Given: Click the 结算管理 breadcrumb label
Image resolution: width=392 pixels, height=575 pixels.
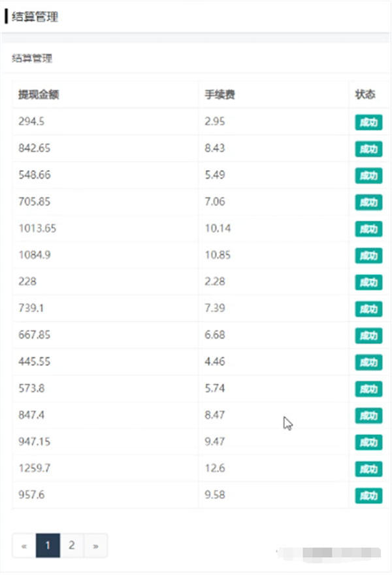Looking at the screenshot, I should click(32, 58).
